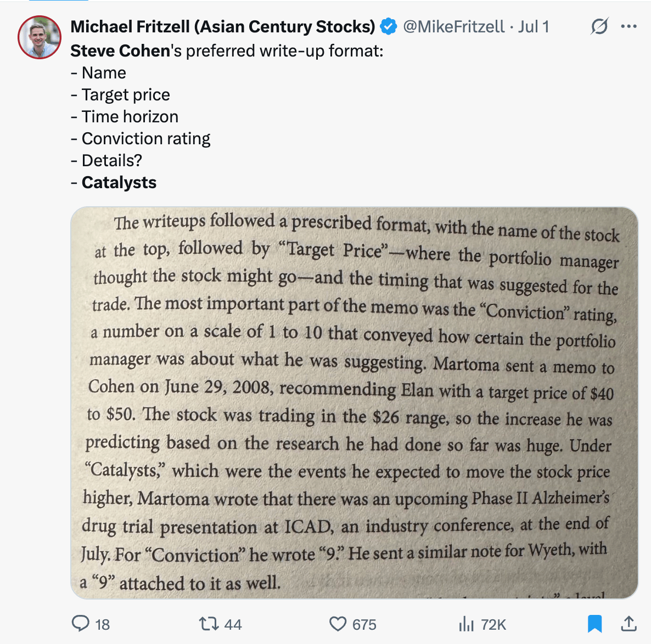Click the reply count 18
The height and width of the screenshot is (644, 651).
(103, 624)
